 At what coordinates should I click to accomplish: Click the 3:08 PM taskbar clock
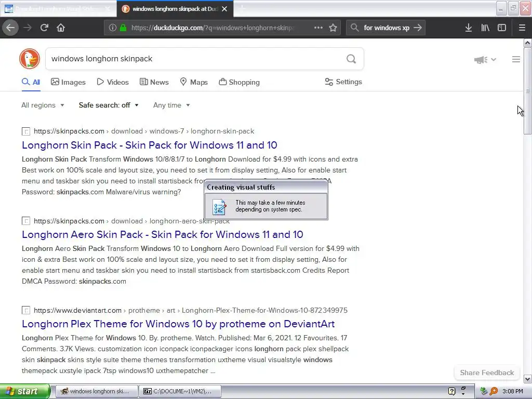[x=513, y=391]
